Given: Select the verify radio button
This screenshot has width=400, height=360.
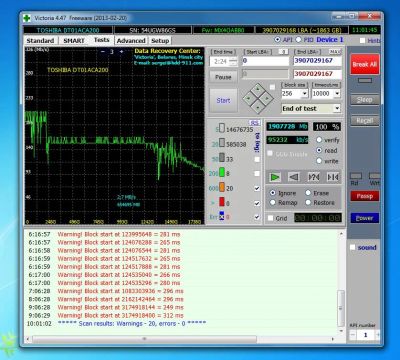Looking at the screenshot, I should pos(319,140).
